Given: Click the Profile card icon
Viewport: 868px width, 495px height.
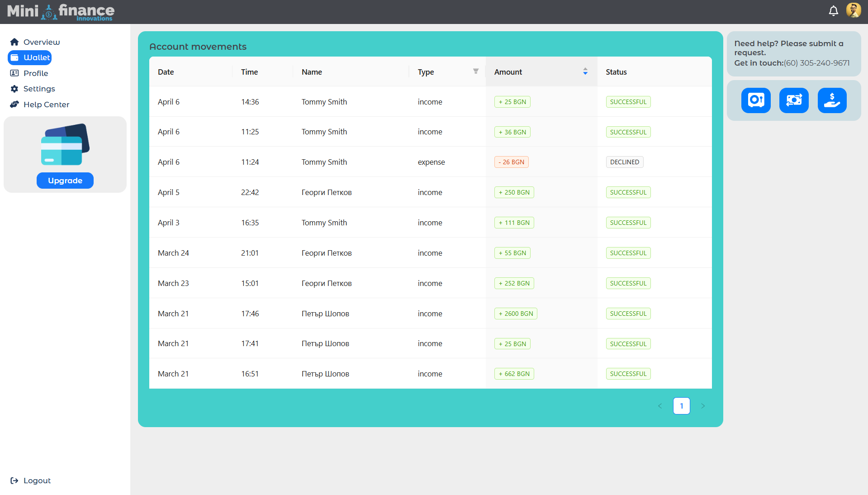Looking at the screenshot, I should pyautogui.click(x=14, y=73).
